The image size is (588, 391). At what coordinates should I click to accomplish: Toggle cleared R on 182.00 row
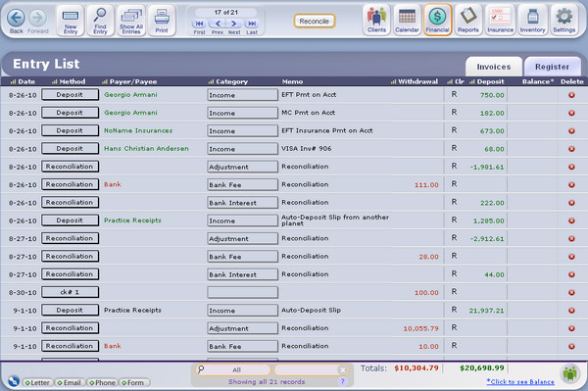point(454,112)
